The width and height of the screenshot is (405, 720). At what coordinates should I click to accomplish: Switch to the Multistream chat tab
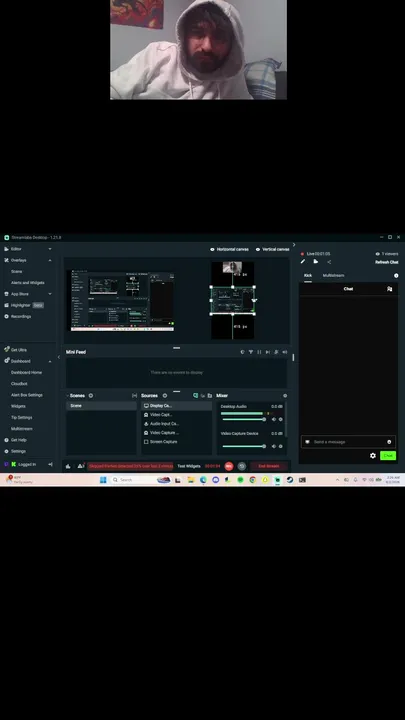point(333,276)
